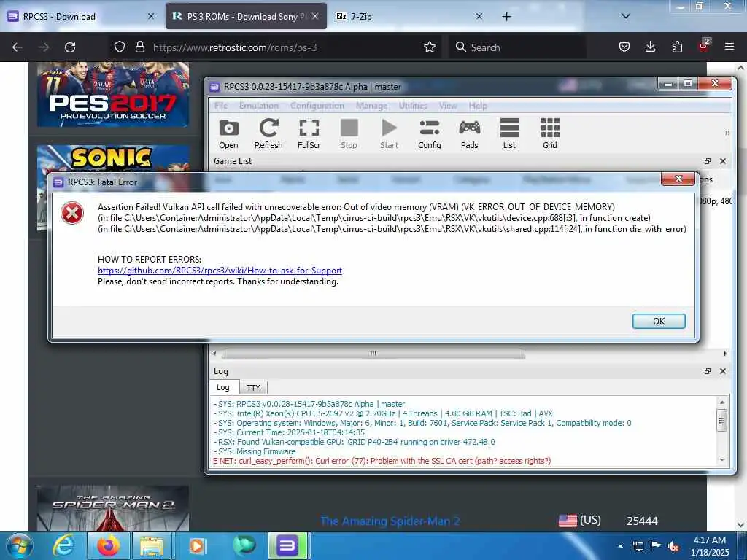Screen dimensions: 747x560
Task: Click the SSL CA cert error log line
Action: 382,461
